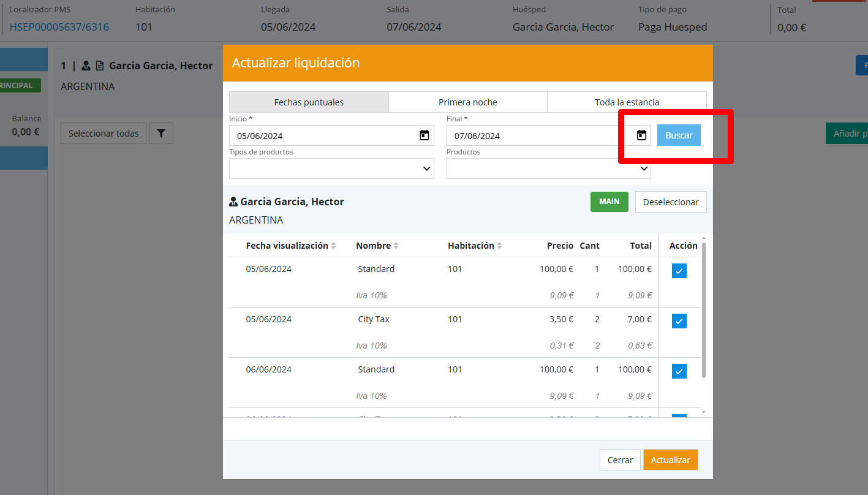The height and width of the screenshot is (495, 868).
Task: Open the Final date calendar picker
Action: [641, 135]
